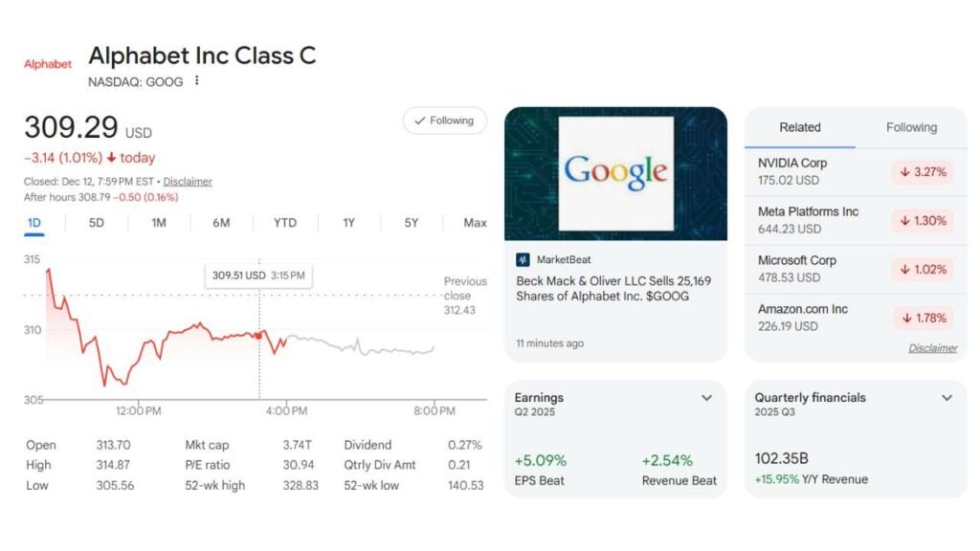Click Microsoft's down 1.02% change badge
This screenshot has height=551, width=980.
pos(922,270)
